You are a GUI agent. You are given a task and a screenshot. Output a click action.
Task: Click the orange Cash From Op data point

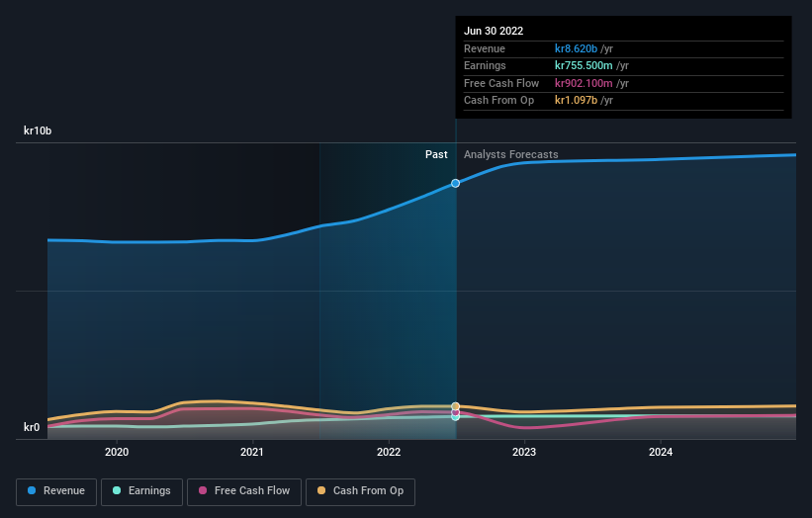point(455,406)
